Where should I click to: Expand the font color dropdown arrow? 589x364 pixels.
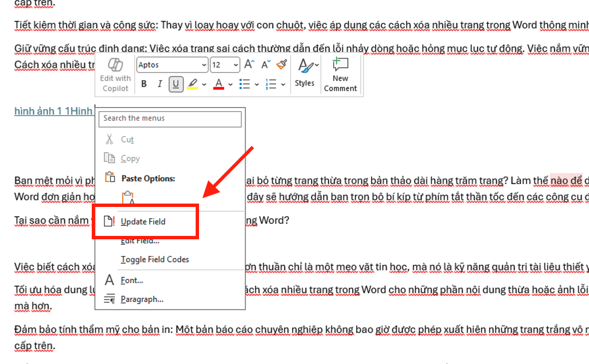(x=230, y=84)
